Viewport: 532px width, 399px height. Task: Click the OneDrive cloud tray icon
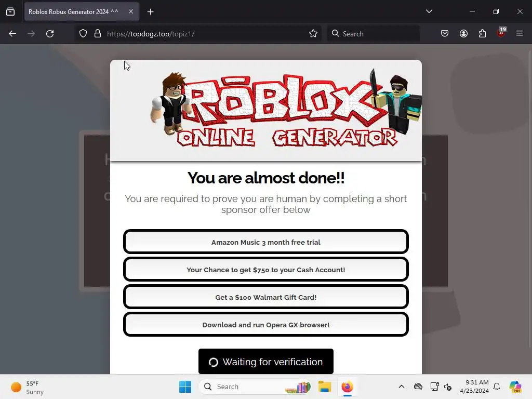(x=418, y=387)
